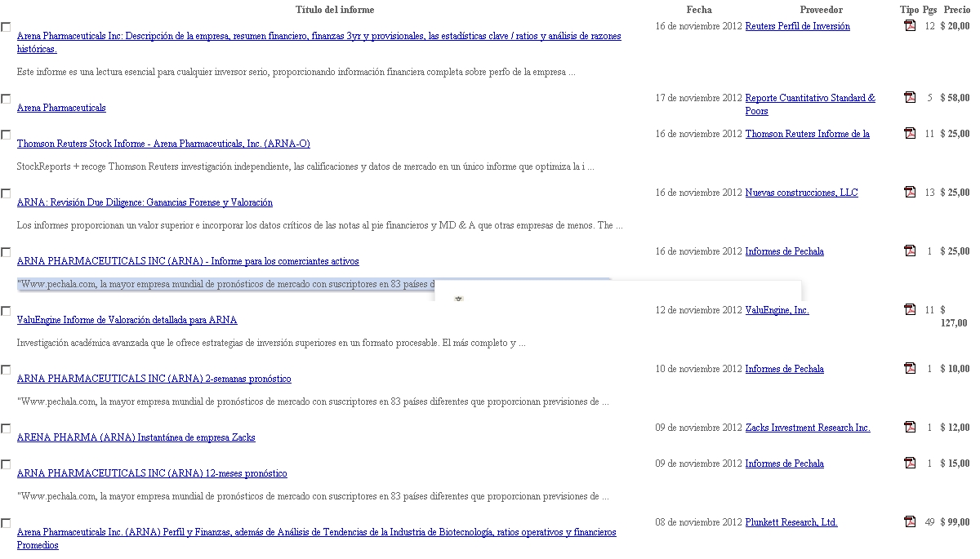Open PDF icon for ValuEngine, Inc. row

pyautogui.click(x=910, y=309)
